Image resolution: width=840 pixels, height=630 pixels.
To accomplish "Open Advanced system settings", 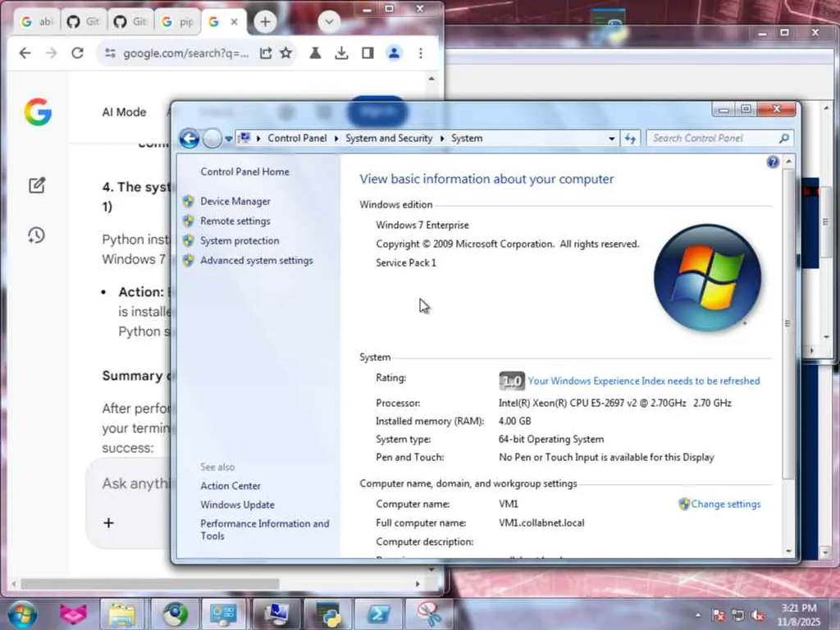I will pyautogui.click(x=257, y=260).
